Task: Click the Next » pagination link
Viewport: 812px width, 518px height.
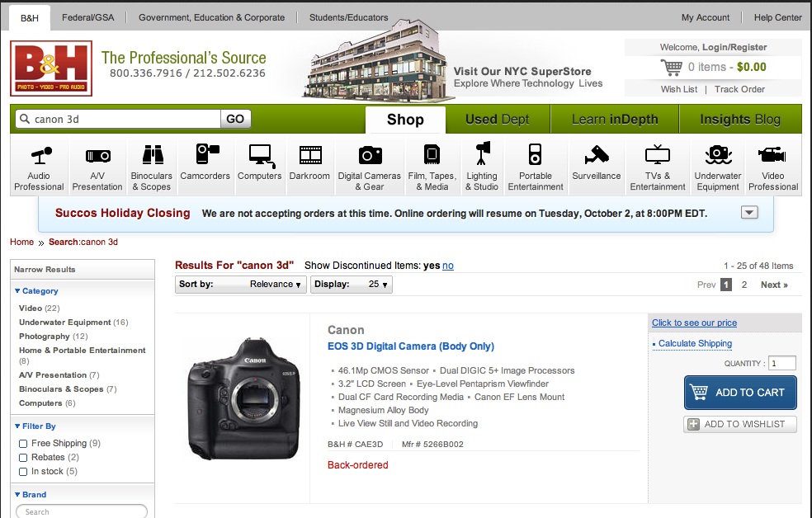Action: (774, 285)
